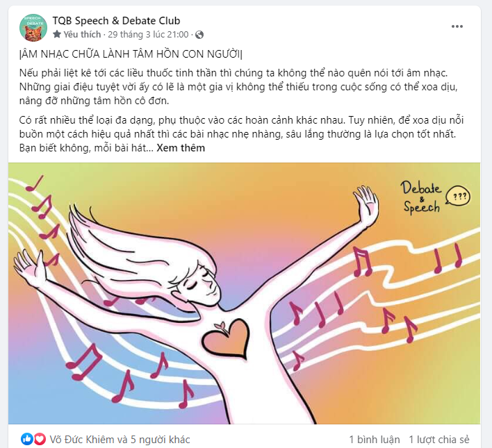Show the 1 bình luận comments

375,439
